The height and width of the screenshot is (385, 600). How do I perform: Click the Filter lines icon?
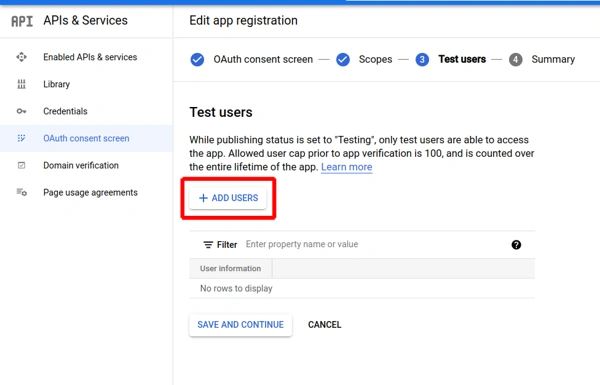click(x=208, y=245)
